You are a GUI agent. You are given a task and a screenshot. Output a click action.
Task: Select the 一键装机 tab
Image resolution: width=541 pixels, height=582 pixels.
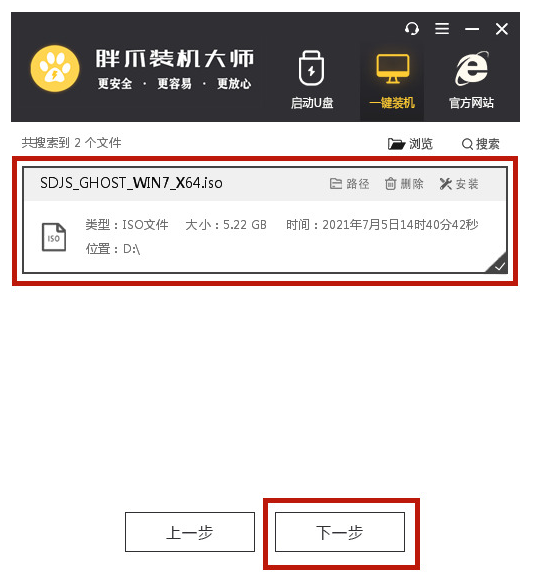tap(392, 81)
